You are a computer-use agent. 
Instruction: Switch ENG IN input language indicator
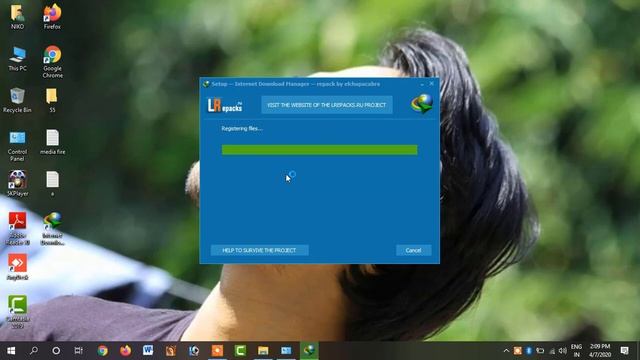[x=576, y=351]
